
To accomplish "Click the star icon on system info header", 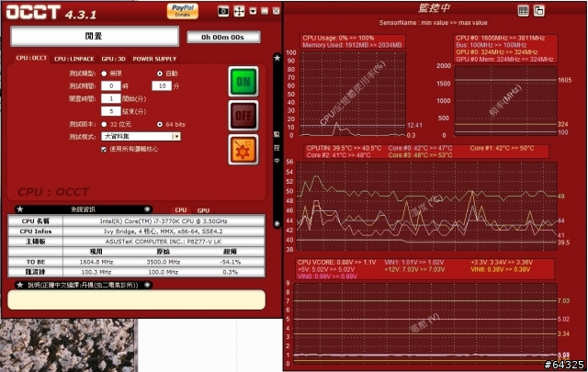I will [x=20, y=209].
